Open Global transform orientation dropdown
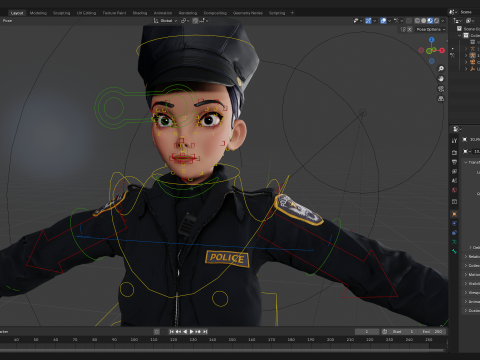Image resolution: width=480 pixels, height=360 pixels. [166, 21]
